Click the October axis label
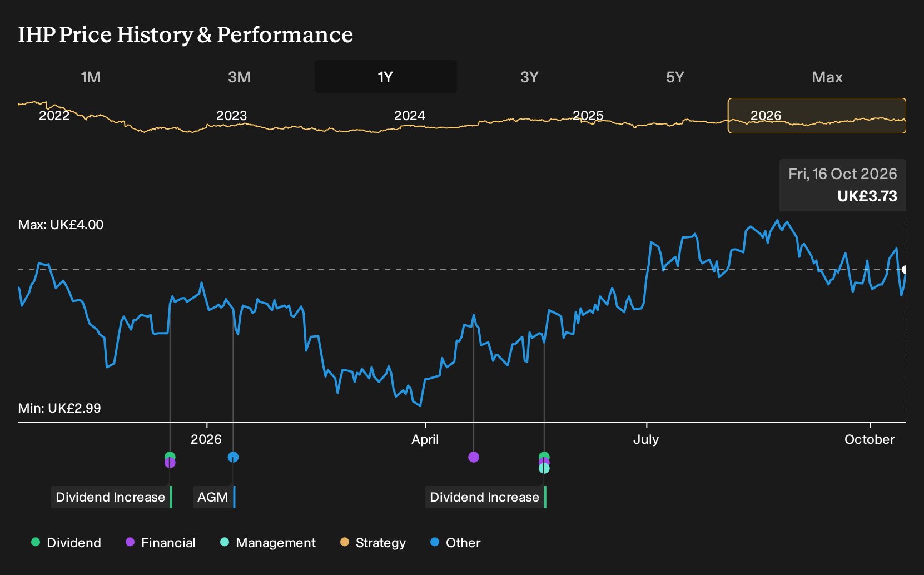924x575 pixels. (870, 439)
